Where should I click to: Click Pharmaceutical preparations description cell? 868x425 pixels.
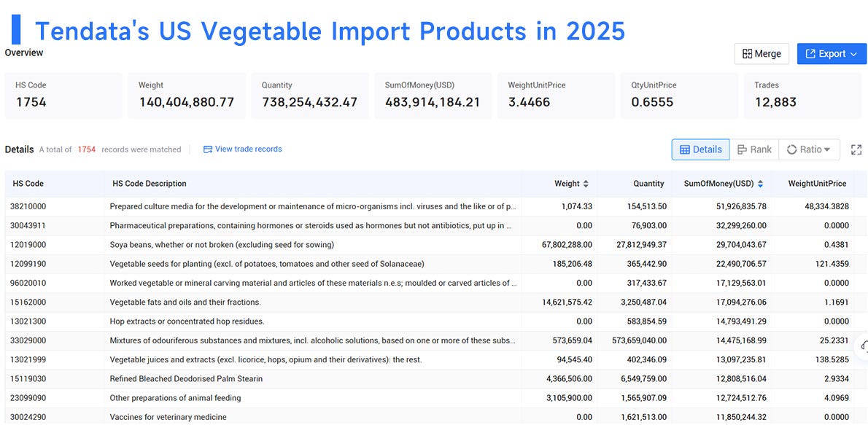pyautogui.click(x=313, y=225)
